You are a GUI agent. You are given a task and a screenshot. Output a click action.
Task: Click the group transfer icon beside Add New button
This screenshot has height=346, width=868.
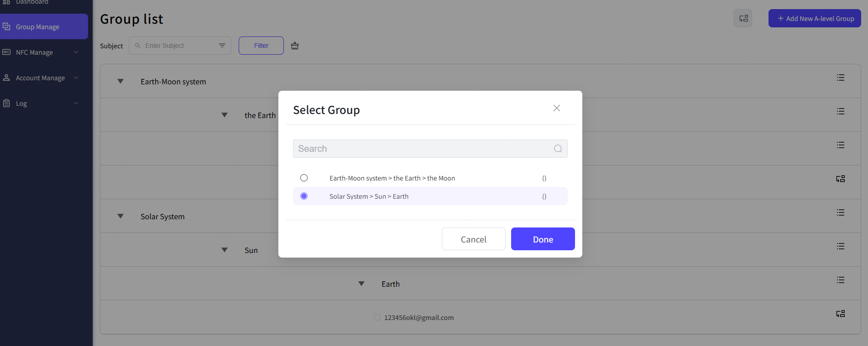pos(743,19)
